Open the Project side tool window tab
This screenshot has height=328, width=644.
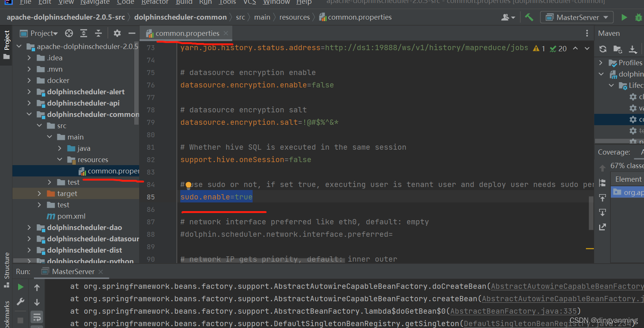coord(6,45)
